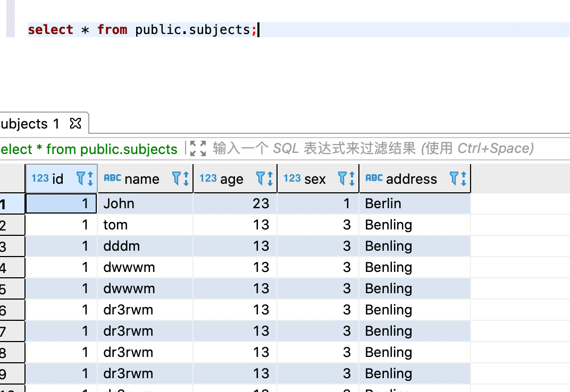Viewport: 570px width, 392px height.
Task: Select the cell containing tom
Action: pyautogui.click(x=145, y=225)
